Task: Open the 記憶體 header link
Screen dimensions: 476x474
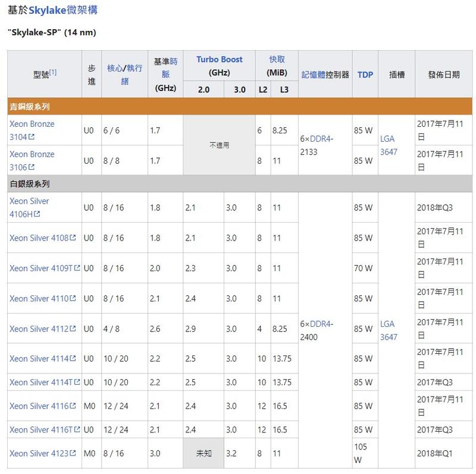Action: pyautogui.click(x=314, y=74)
